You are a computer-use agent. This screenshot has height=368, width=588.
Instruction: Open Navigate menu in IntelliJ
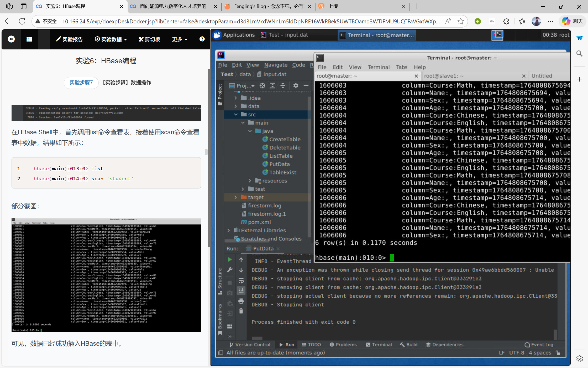tap(276, 65)
